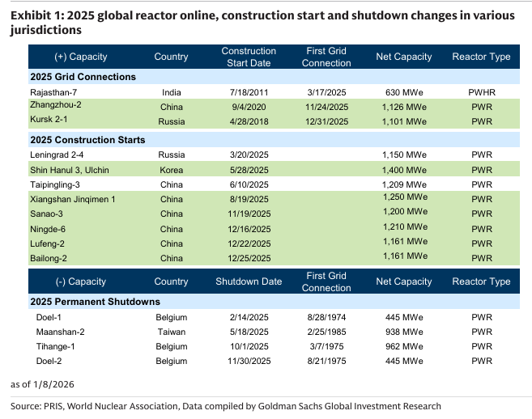Select the "Shutdown Date" column header
Screen dimensions: 532x419
coord(249,281)
